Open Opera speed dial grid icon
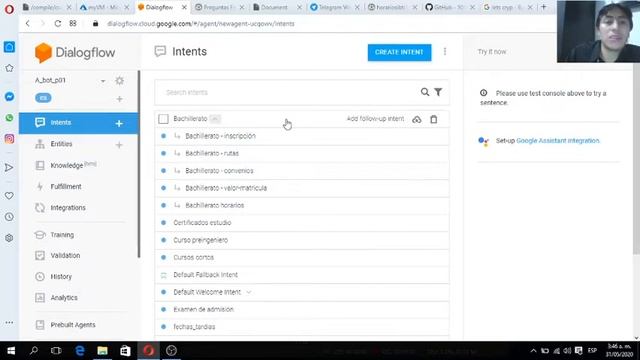 (x=73, y=24)
